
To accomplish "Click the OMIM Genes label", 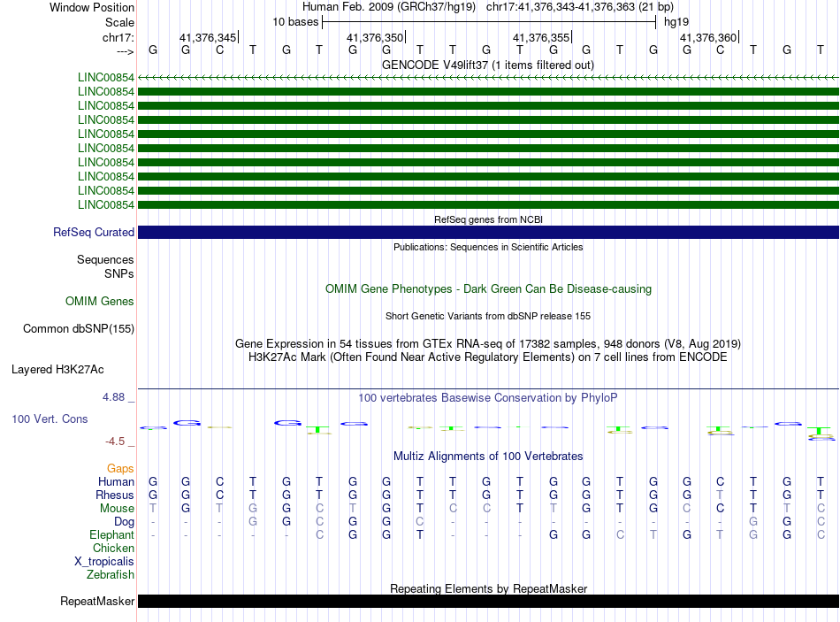I will tap(99, 302).
